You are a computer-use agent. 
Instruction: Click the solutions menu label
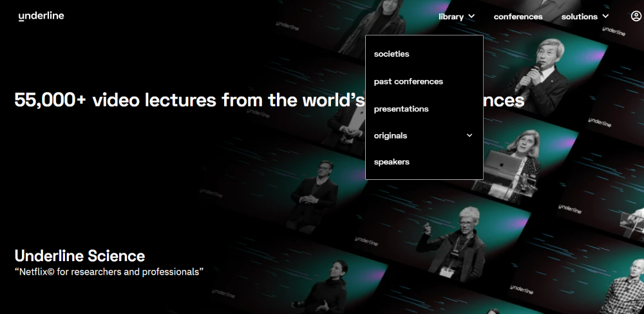click(x=579, y=17)
